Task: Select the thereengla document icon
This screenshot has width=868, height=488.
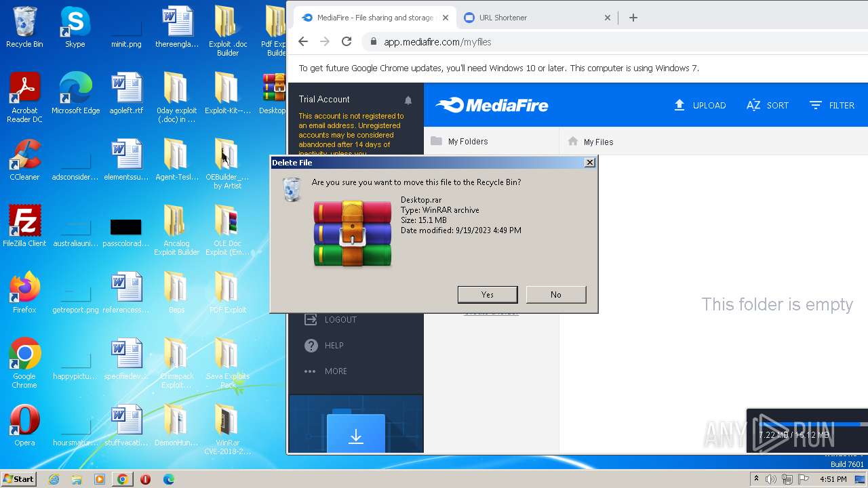Action: [177, 27]
